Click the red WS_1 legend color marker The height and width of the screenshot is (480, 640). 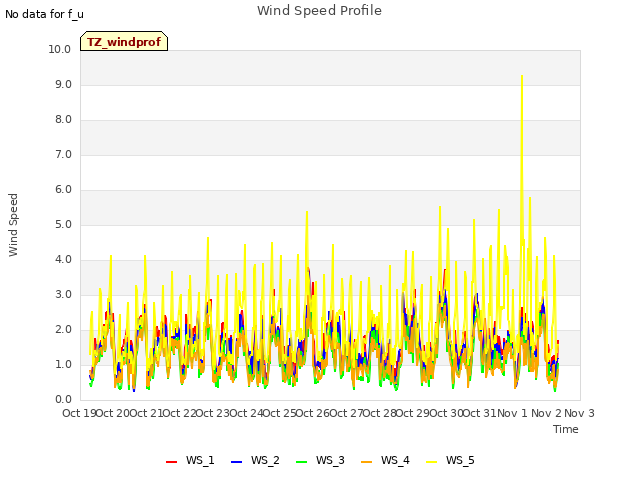(171, 462)
